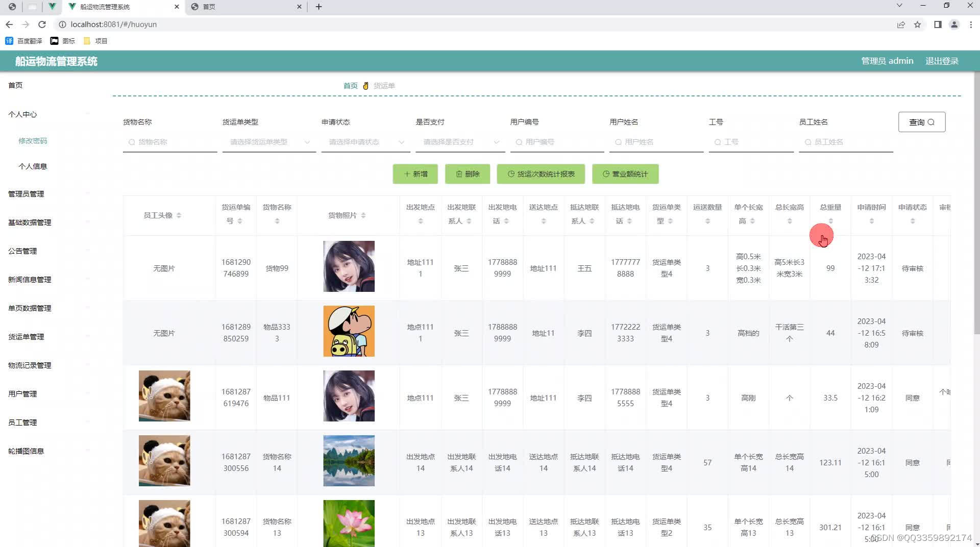The image size is (980, 547).
Task: Click 退出登录 in the header
Action: click(942, 61)
